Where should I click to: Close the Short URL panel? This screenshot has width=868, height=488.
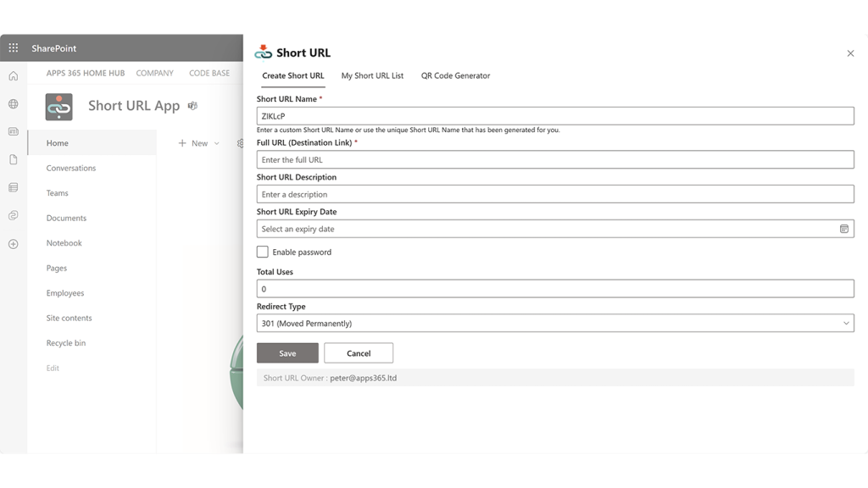point(850,53)
